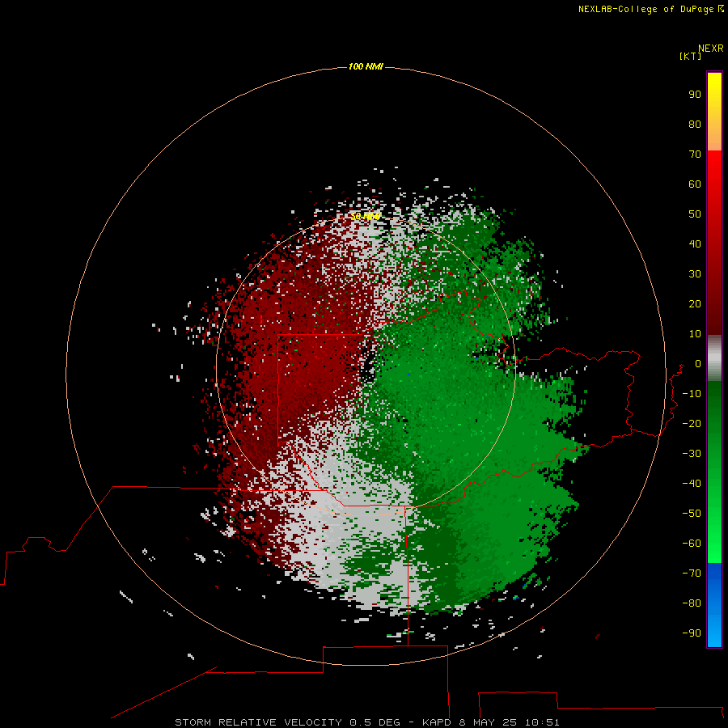728x728 pixels.
Task: Click the NEXR label above color scale
Action: coord(710,49)
